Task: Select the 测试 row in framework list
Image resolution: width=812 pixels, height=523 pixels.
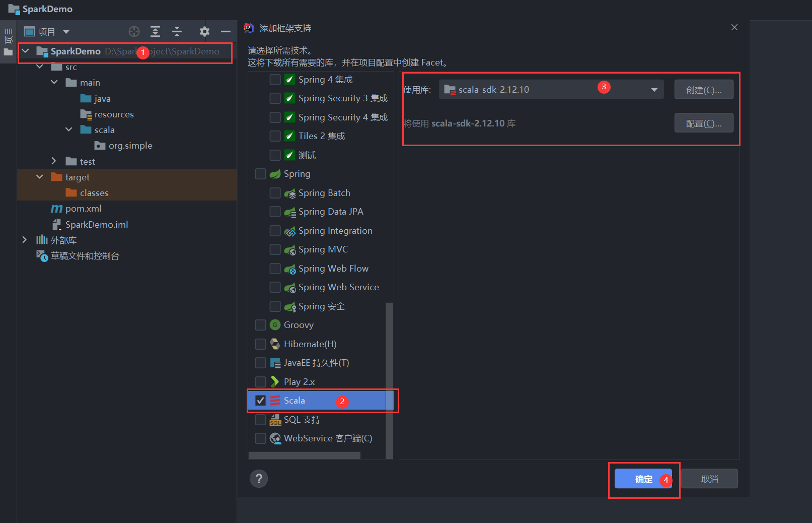Action: point(321,155)
